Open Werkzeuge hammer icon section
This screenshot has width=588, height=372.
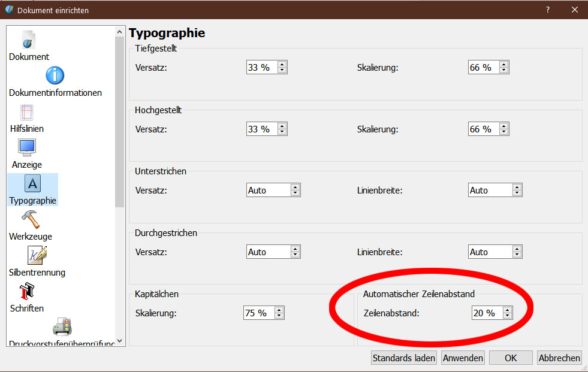click(x=30, y=219)
